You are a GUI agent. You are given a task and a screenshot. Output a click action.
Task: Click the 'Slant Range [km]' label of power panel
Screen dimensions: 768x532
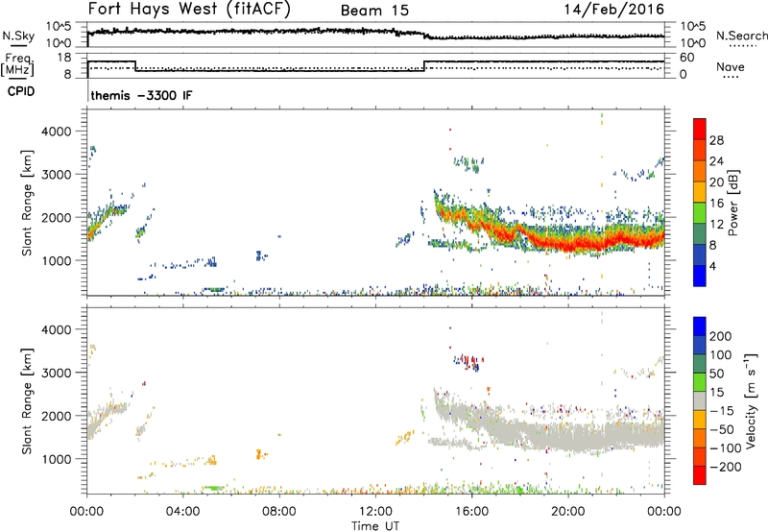click(27, 203)
